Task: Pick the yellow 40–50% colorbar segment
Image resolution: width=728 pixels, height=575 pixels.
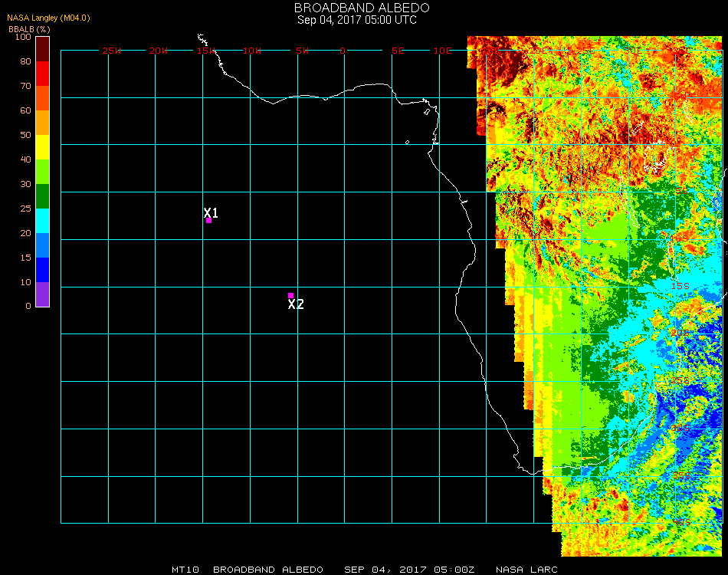Action: [x=43, y=147]
